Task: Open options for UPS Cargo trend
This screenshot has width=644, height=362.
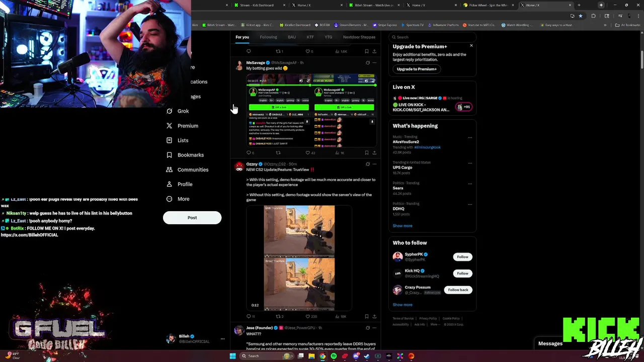Action: click(x=470, y=163)
